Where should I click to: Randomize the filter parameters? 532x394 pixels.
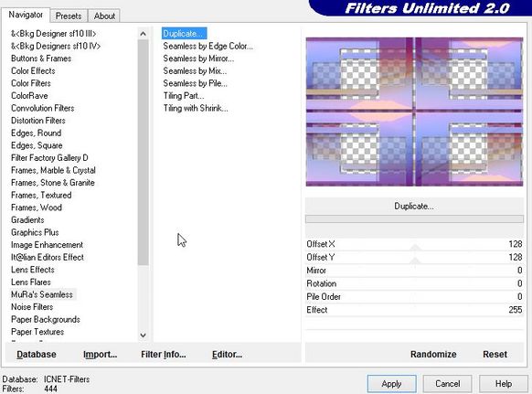click(433, 355)
